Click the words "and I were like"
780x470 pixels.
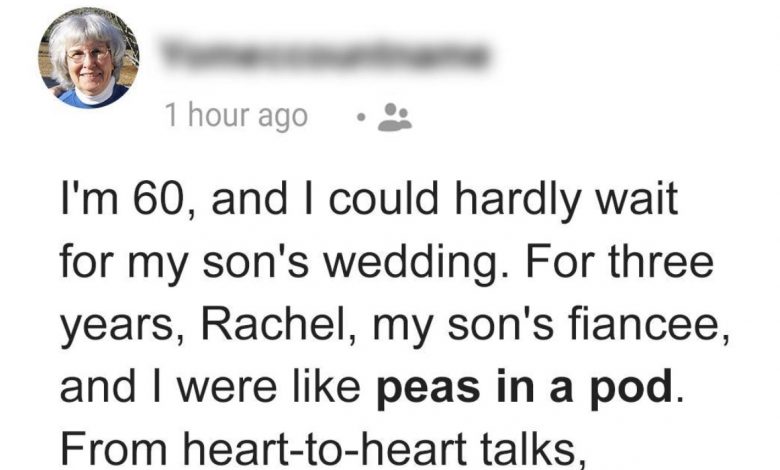point(213,389)
